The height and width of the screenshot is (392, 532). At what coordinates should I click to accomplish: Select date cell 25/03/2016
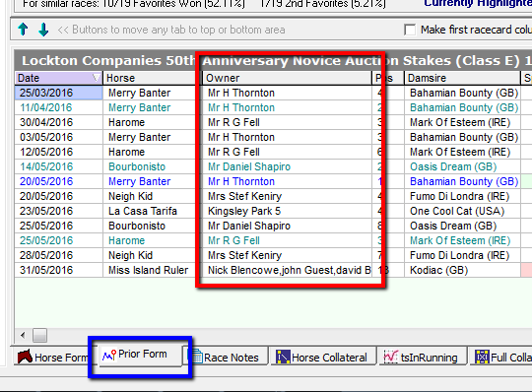58,93
